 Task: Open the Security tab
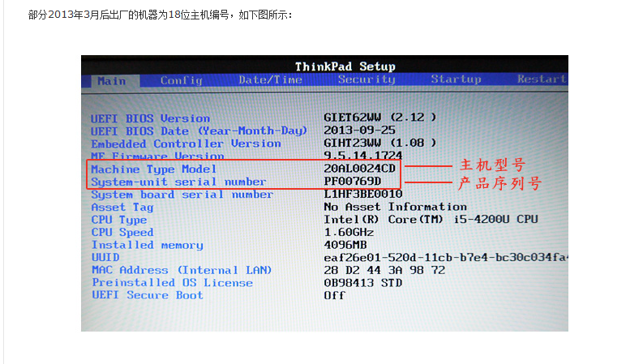(x=367, y=79)
